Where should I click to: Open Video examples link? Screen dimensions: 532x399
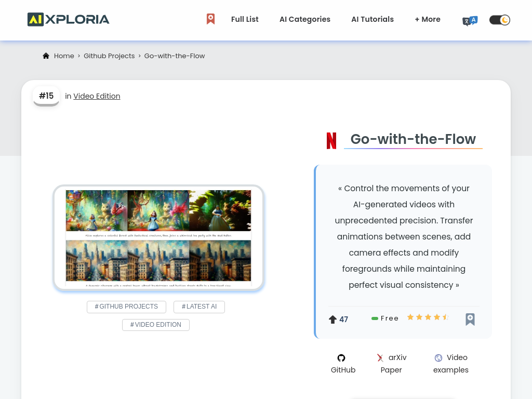451,364
